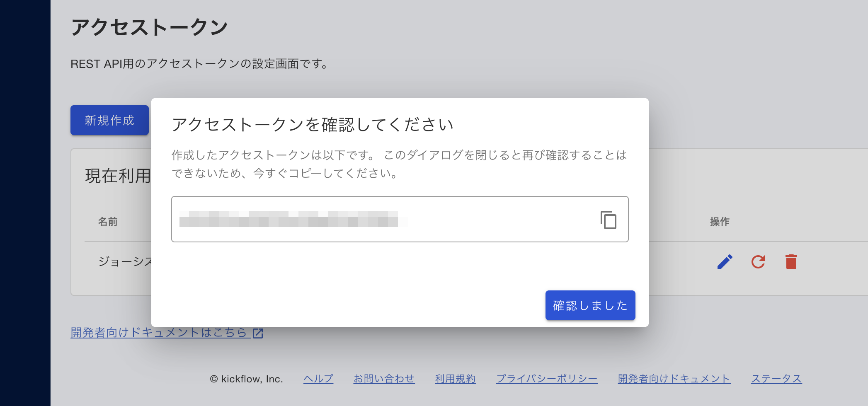Viewport: 868px width, 406px height.
Task: Open the プライバシーポリシー footer link
Action: coord(547,379)
